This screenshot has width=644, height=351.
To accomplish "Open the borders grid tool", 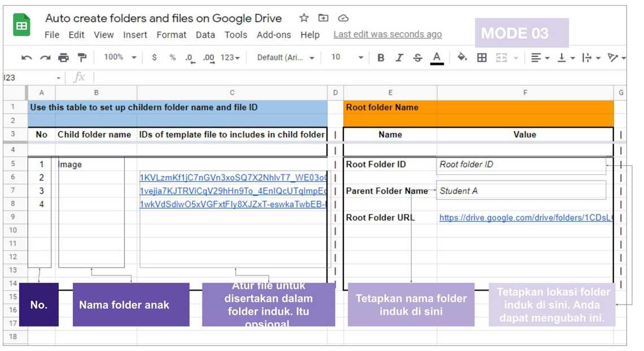I will [482, 58].
